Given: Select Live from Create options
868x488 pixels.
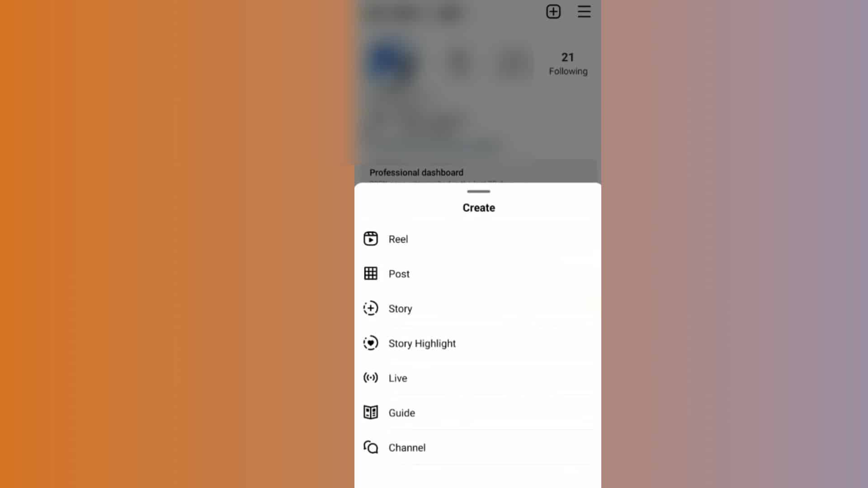Looking at the screenshot, I should tap(398, 378).
